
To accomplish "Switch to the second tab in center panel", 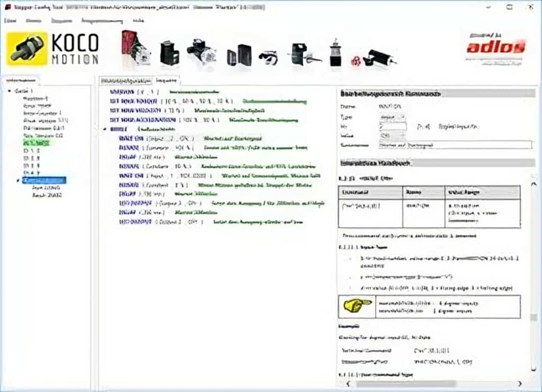I will (166, 81).
